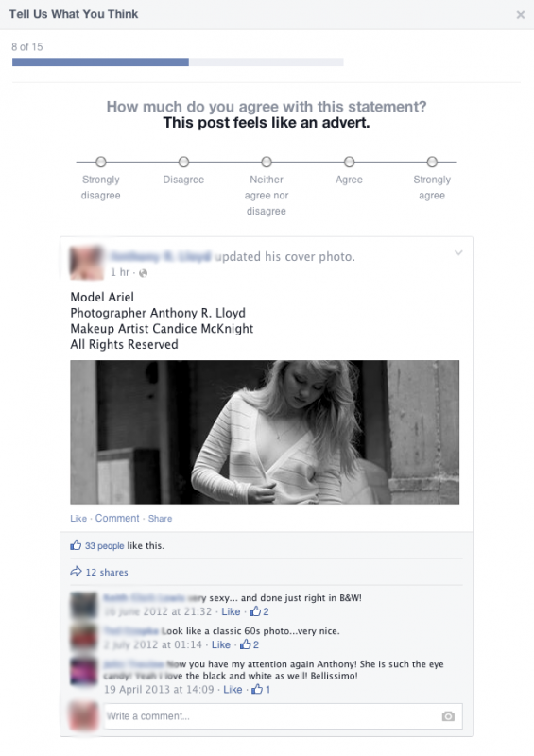Select the Agree radio option
The image size is (534, 756).
click(x=350, y=162)
